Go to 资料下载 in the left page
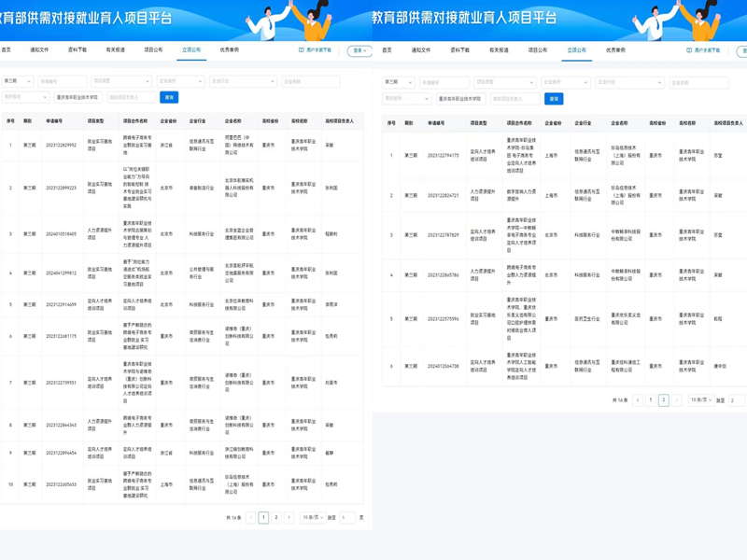The image size is (747, 560). tap(78, 49)
